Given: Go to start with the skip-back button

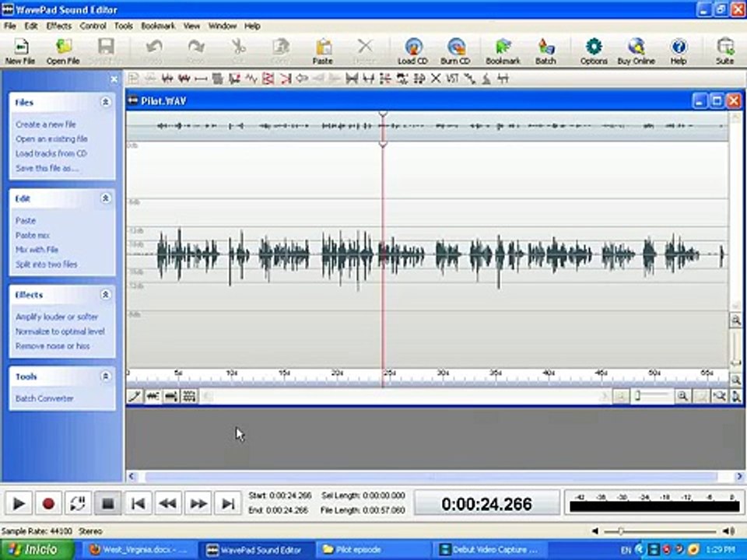Looking at the screenshot, I should [138, 503].
